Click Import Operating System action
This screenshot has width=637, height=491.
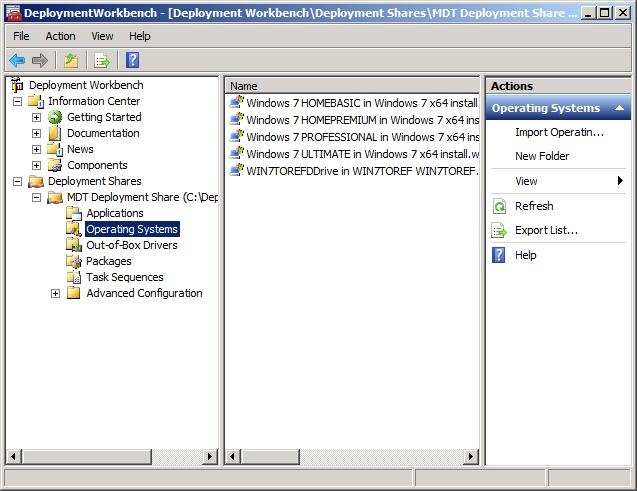(559, 132)
